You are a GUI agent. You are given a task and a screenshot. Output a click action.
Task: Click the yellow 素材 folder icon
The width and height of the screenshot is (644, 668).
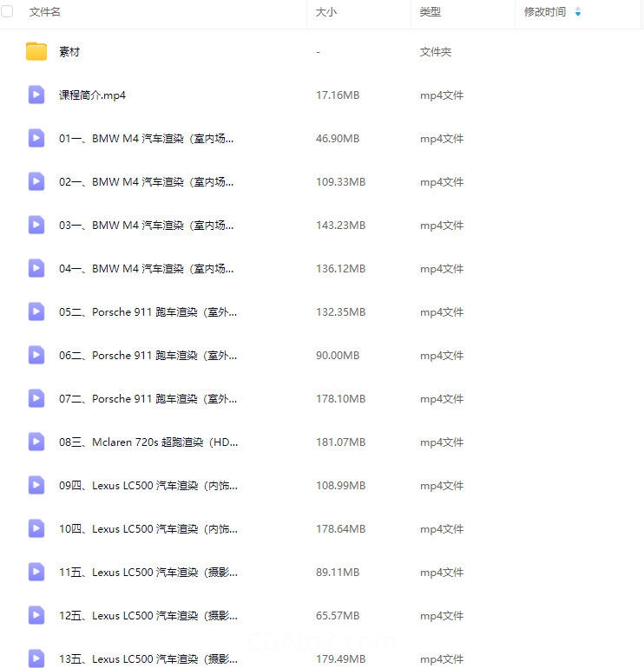(36, 51)
